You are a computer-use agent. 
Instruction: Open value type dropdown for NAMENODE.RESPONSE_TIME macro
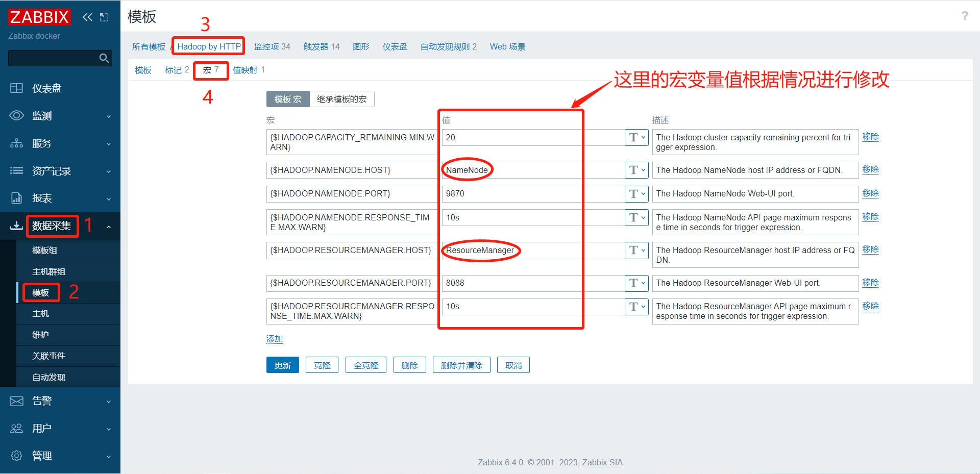click(x=636, y=217)
